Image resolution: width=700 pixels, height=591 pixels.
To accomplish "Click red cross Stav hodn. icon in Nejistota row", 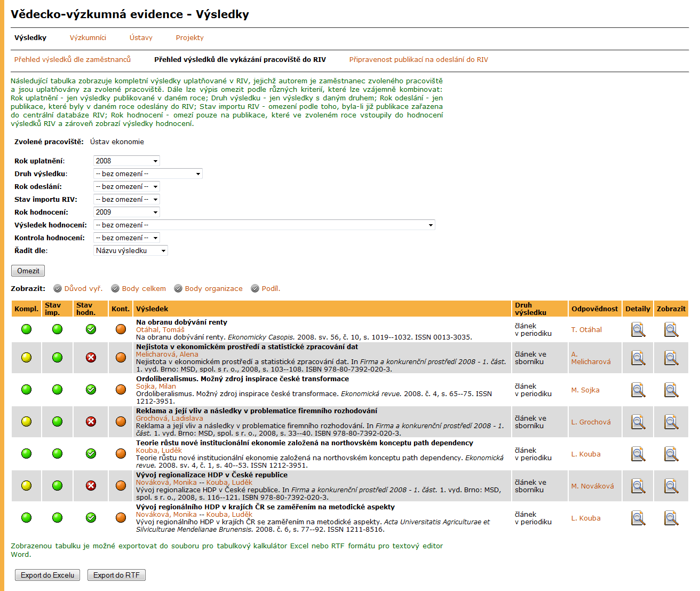I will [x=91, y=357].
